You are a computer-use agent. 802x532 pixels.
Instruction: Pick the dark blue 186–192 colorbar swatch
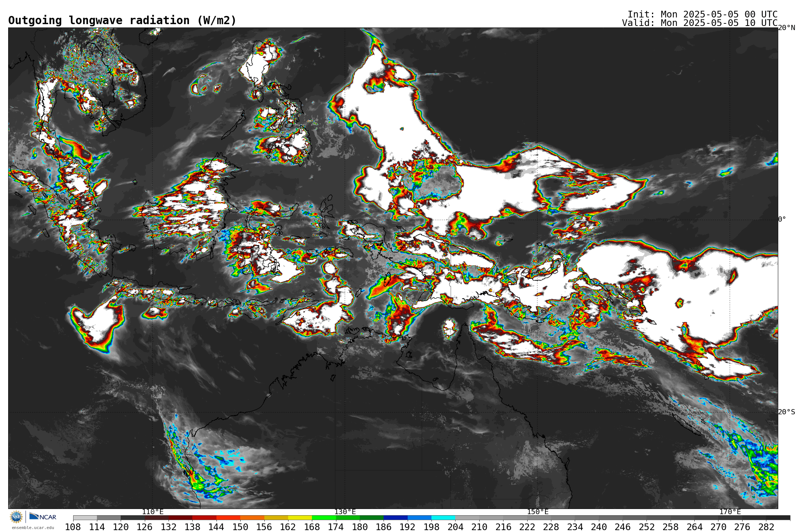(395, 518)
